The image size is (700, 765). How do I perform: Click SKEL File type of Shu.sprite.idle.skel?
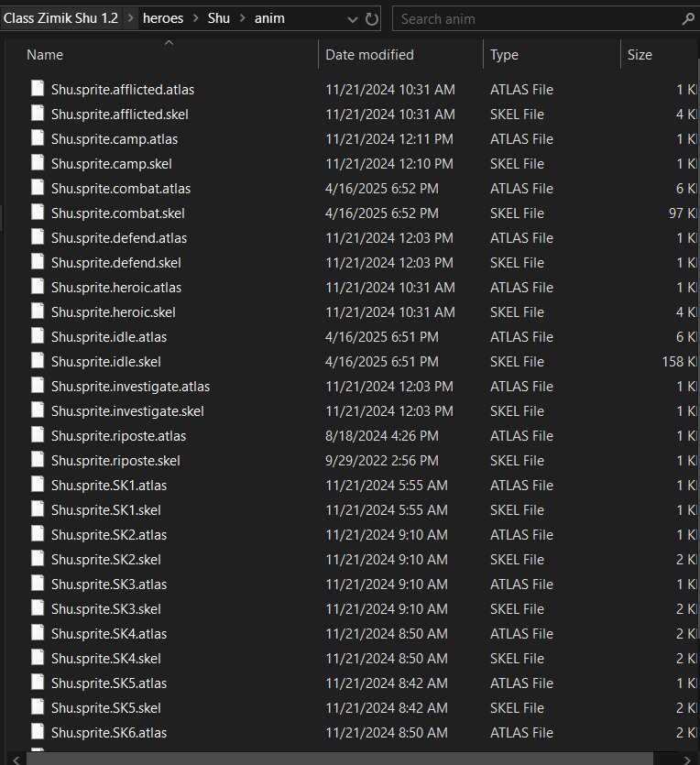(517, 362)
